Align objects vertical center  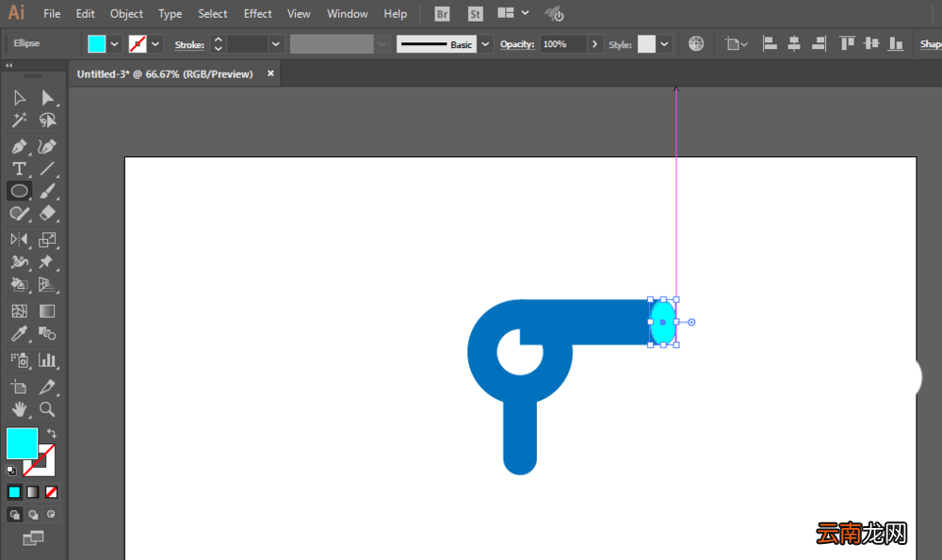tap(871, 43)
